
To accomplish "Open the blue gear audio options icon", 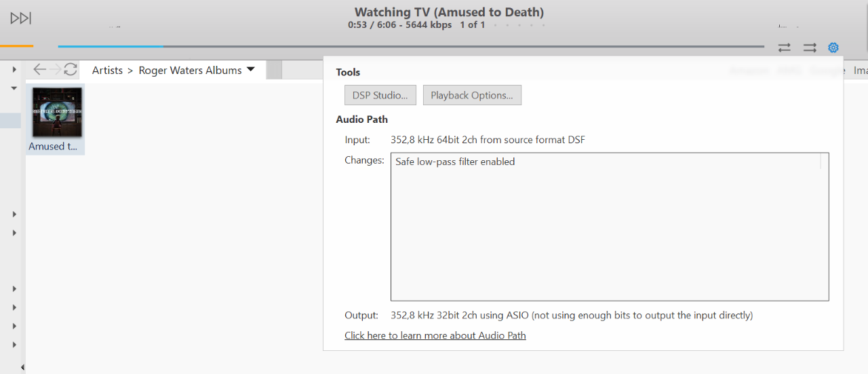I will click(833, 48).
